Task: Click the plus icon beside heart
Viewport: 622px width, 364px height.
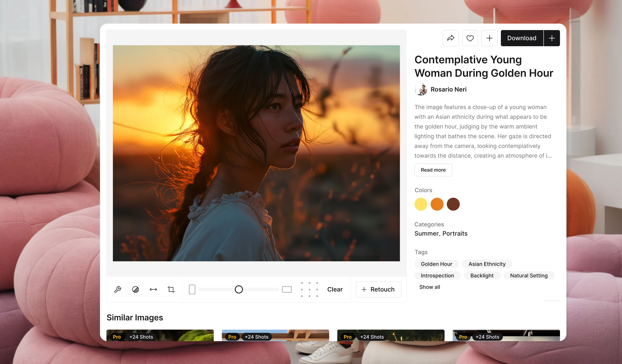Action: point(489,38)
